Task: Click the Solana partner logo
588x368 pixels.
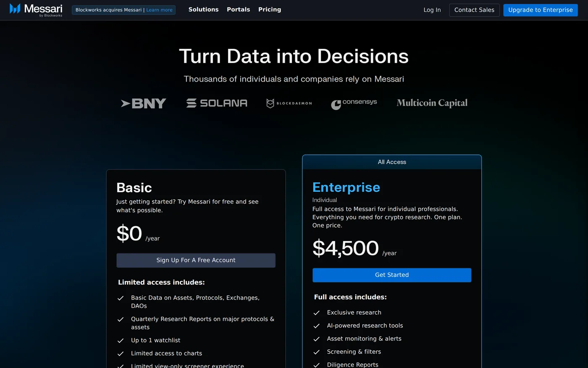Action: tap(217, 103)
